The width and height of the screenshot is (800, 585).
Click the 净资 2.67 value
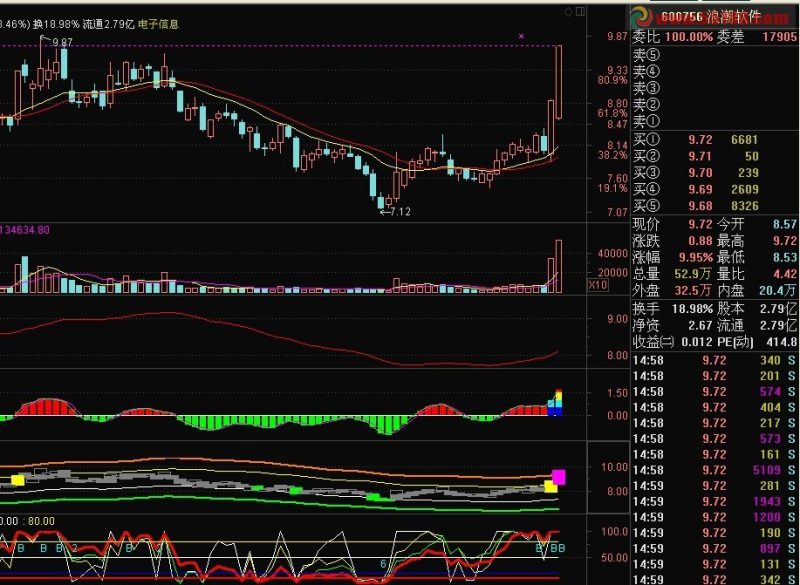pyautogui.click(x=699, y=325)
